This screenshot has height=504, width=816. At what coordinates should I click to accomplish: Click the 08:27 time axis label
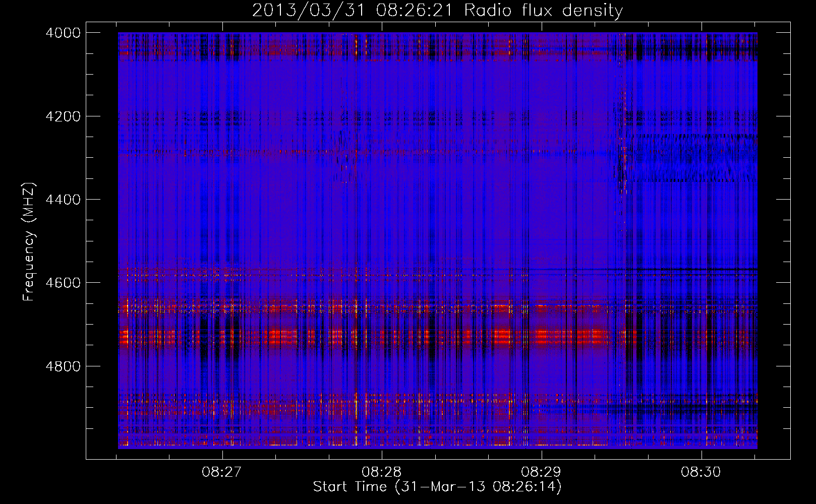222,472
